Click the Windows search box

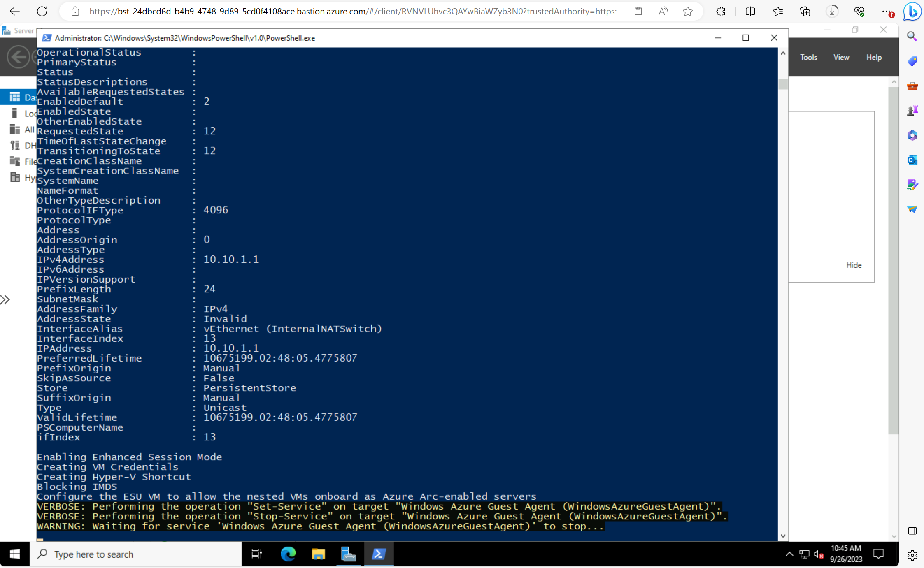pos(136,554)
